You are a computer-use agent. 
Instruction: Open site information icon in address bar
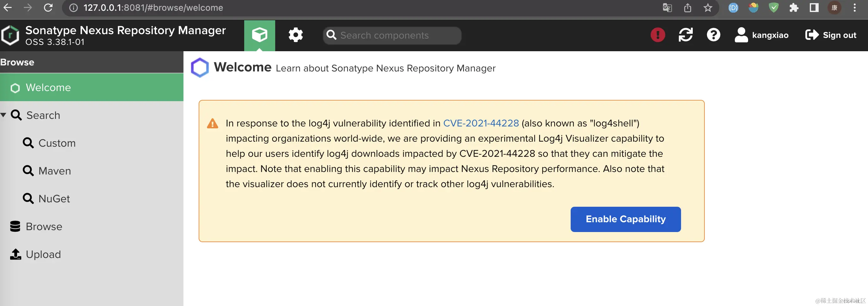click(73, 8)
